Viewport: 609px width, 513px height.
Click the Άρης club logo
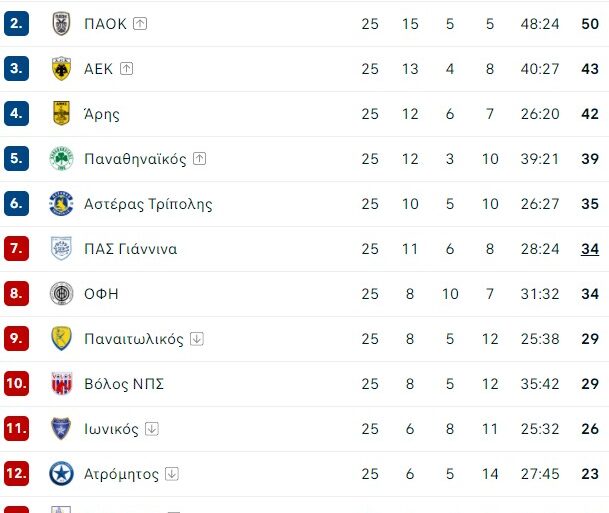point(62,114)
